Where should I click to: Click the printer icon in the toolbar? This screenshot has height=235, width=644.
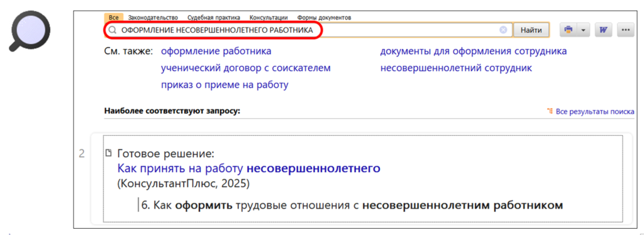pos(569,30)
